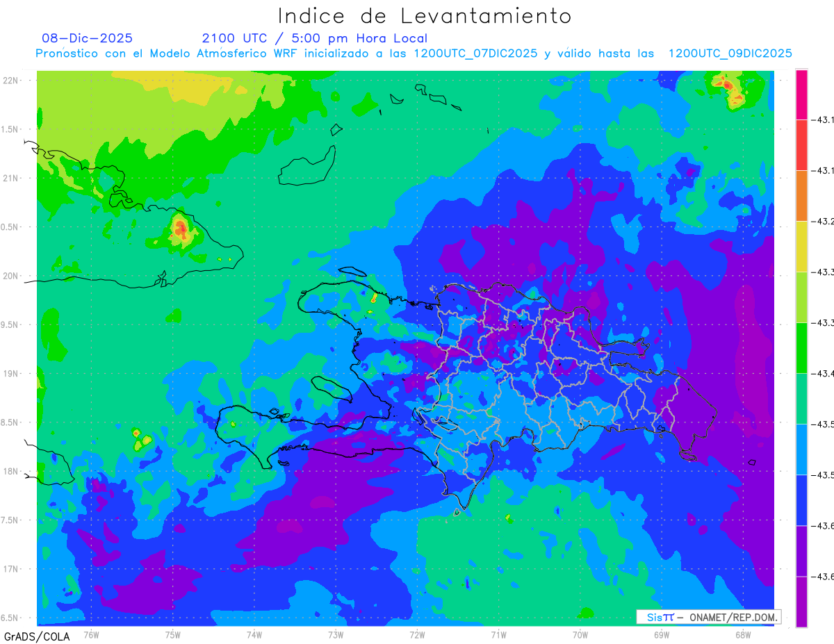
Task: Click the red hotspot over eastern Cuba
Action: click(x=181, y=229)
